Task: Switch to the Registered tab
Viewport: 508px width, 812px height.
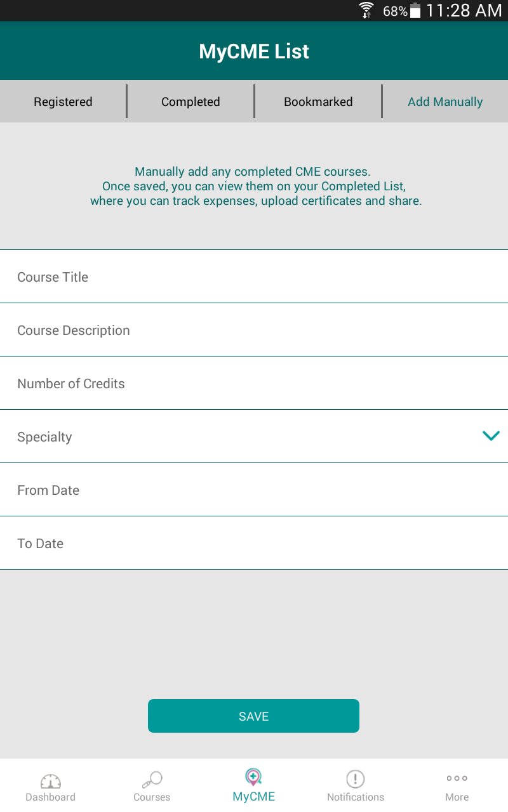Action: (63, 101)
